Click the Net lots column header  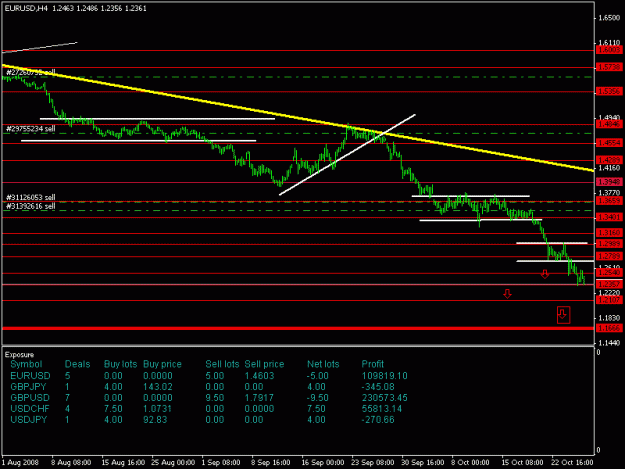click(x=323, y=364)
